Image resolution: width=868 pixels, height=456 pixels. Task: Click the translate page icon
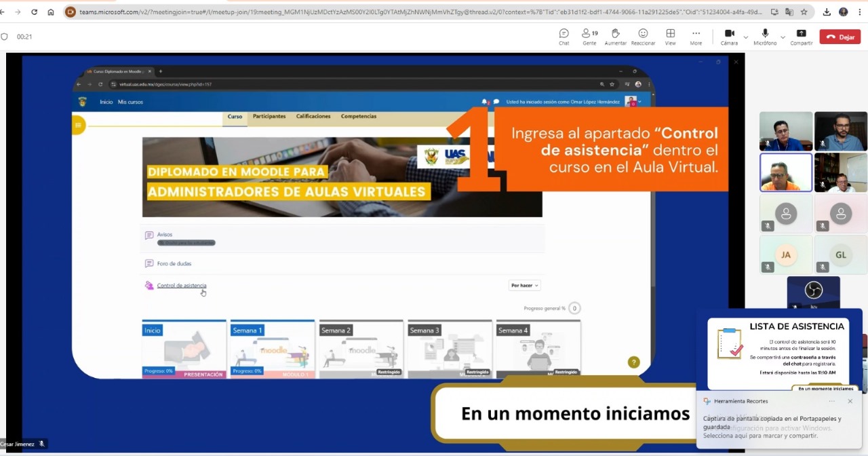click(x=789, y=12)
